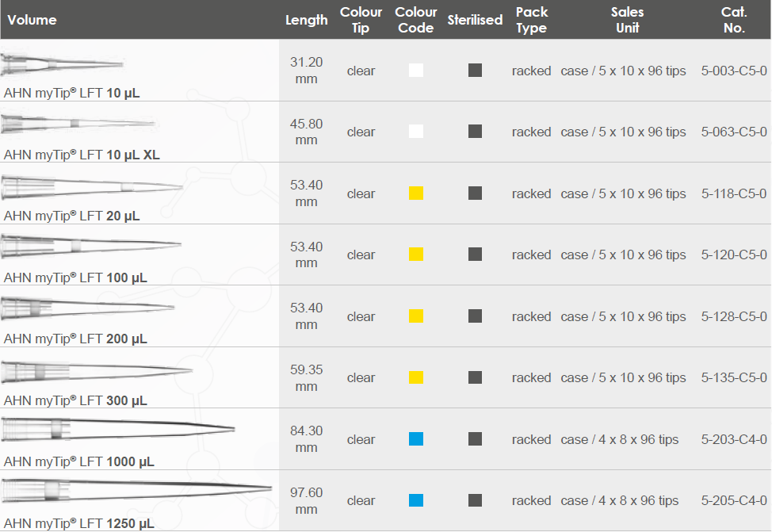Click the LFT 1250 µL tip image
772x532 pixels.
136,490
